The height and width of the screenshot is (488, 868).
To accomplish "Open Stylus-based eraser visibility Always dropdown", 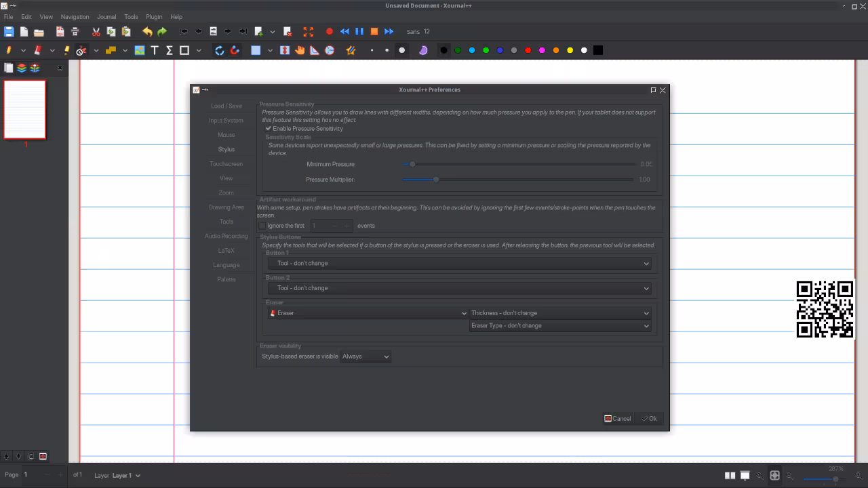I will 366,357.
